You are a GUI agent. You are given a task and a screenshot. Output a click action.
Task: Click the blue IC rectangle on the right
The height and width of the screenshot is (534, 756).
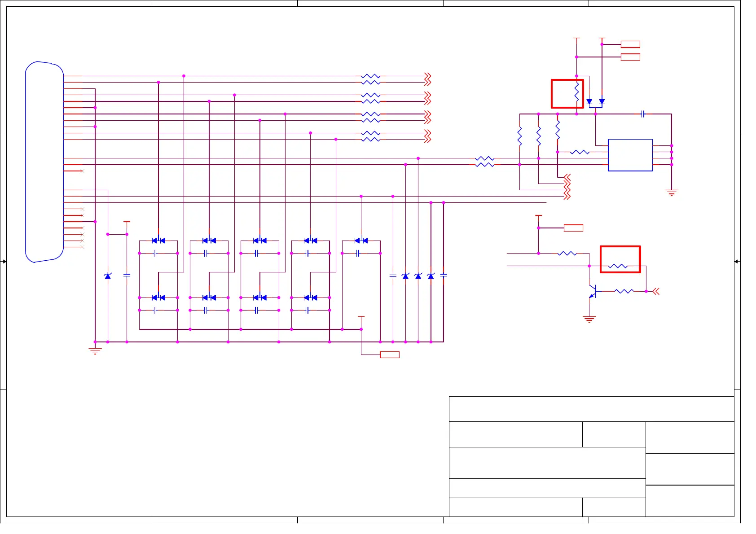point(630,155)
